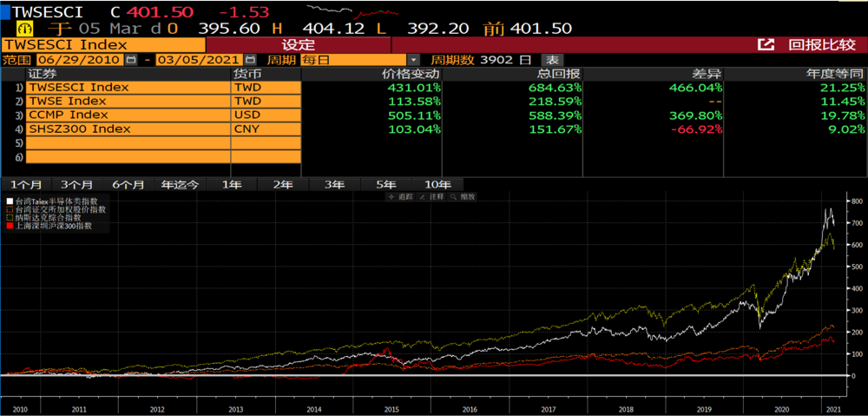Click the red 上海深圳沪深300指数 legend swatch
868x416 pixels.
click(x=10, y=226)
